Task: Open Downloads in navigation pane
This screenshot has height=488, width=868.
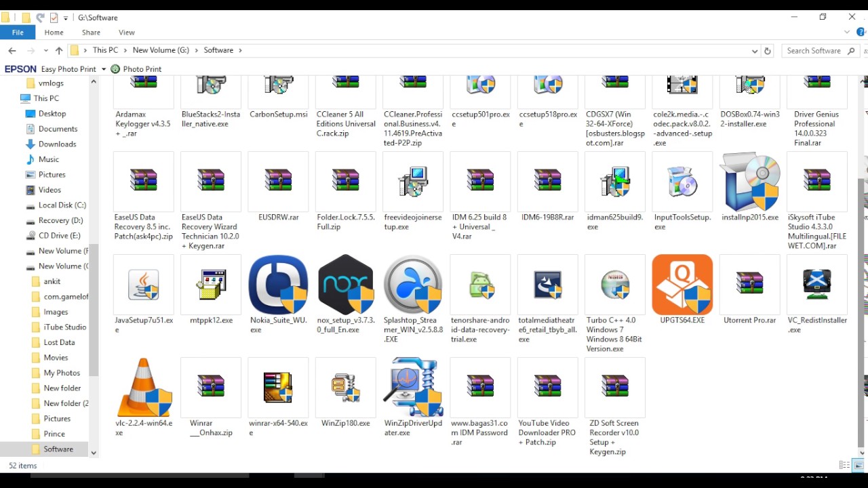Action: tap(57, 144)
